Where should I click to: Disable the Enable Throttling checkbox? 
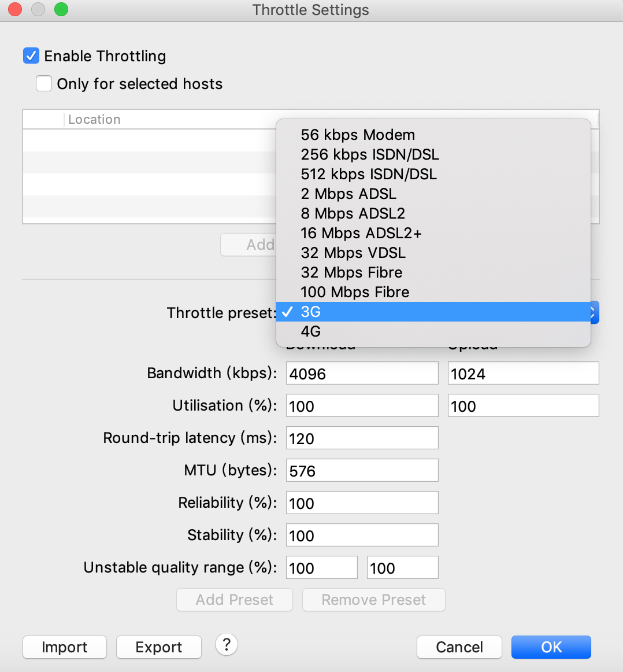[31, 56]
